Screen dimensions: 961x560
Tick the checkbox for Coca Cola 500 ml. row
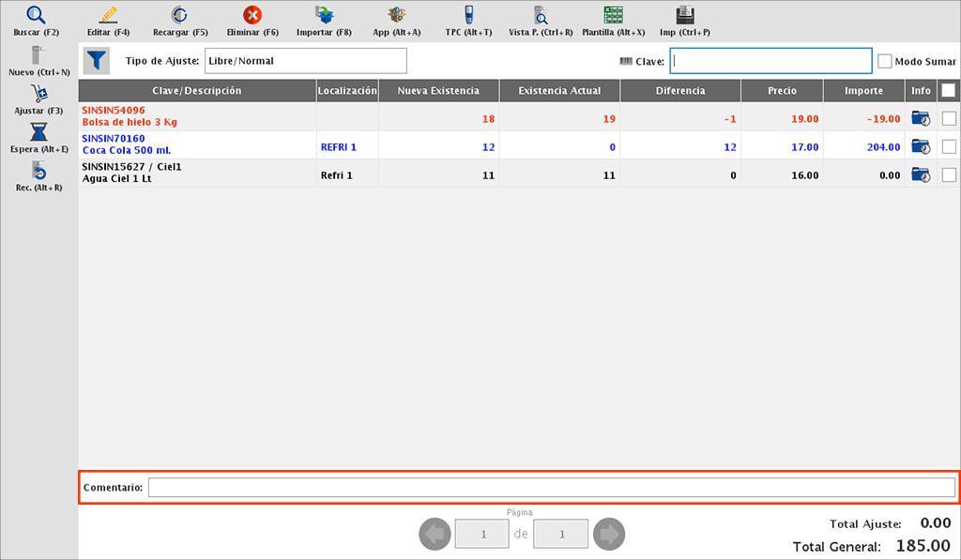(x=949, y=146)
